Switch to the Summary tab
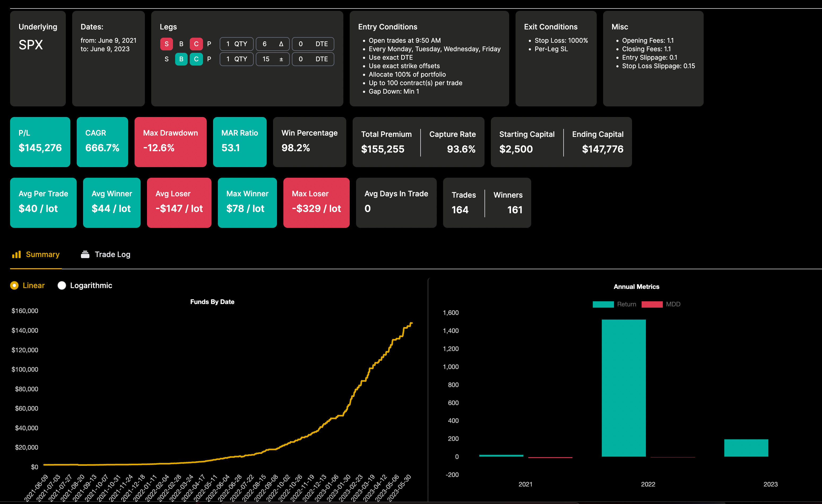Viewport: 822px width, 504px height. 42,254
